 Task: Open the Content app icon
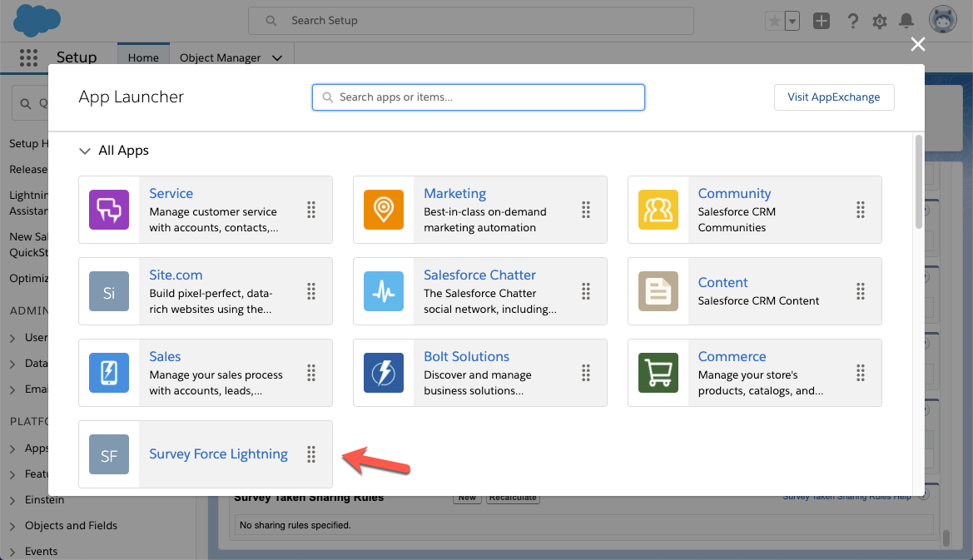point(658,291)
